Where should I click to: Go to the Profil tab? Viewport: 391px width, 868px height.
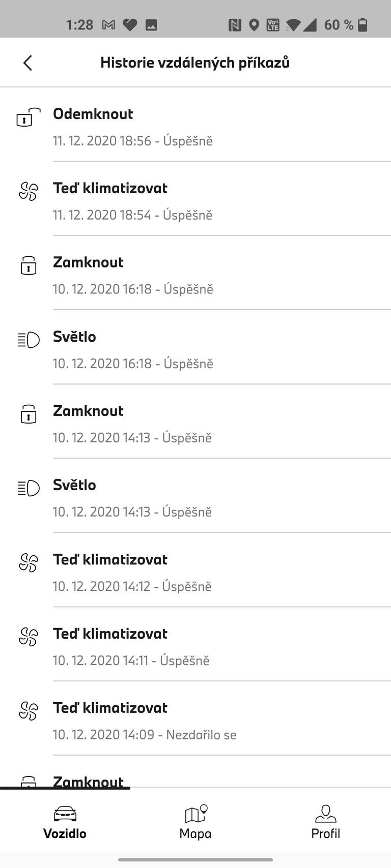(326, 821)
